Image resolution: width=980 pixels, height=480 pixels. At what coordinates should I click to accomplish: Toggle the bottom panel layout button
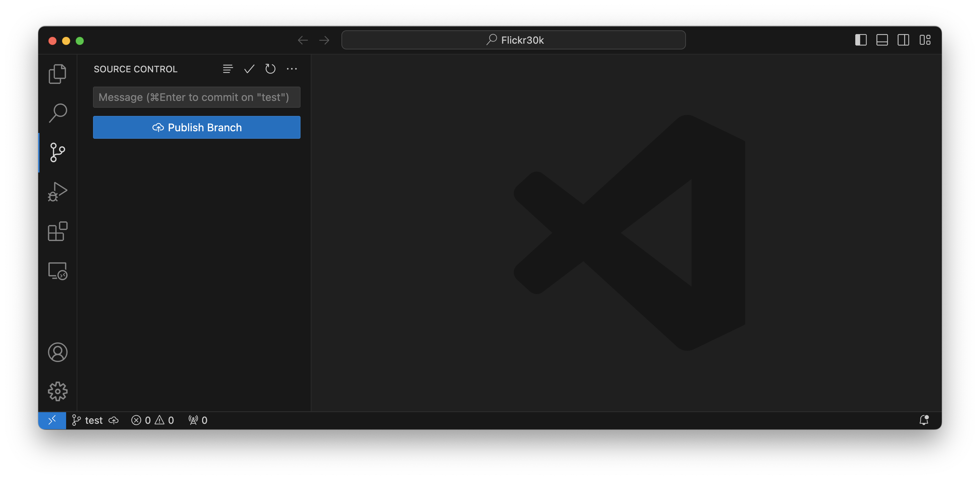[x=882, y=40]
